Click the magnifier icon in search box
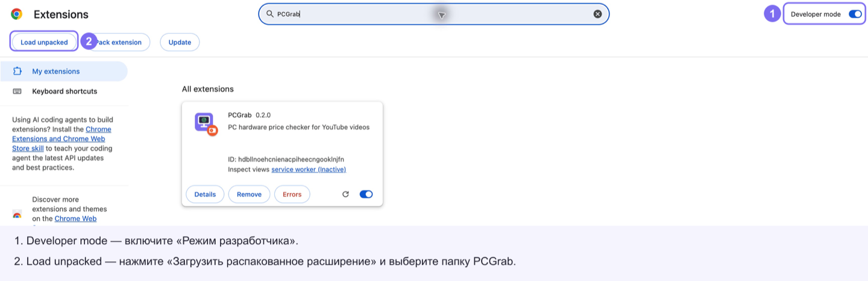This screenshot has width=868, height=281. (x=270, y=14)
